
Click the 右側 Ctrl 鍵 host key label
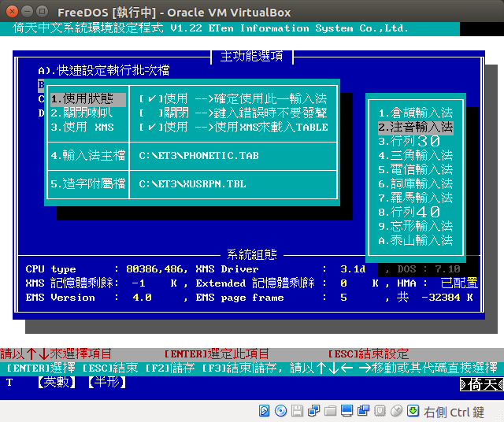click(454, 412)
